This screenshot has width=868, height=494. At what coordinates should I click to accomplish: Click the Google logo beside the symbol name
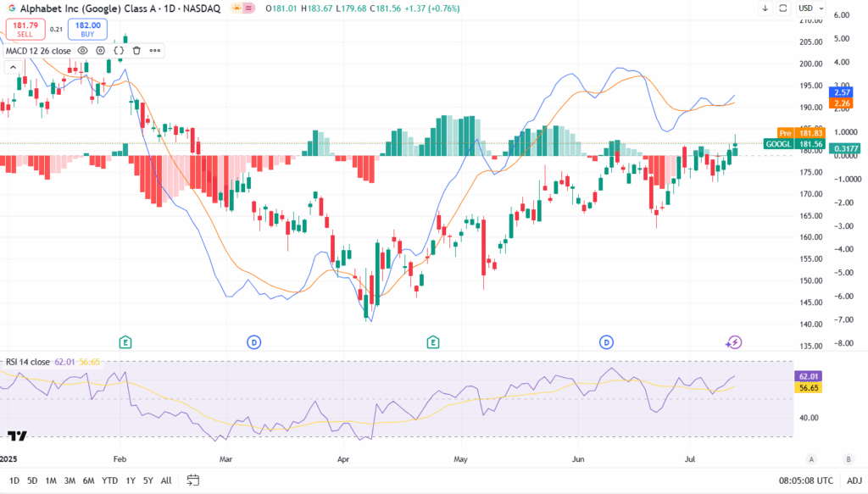coord(12,8)
